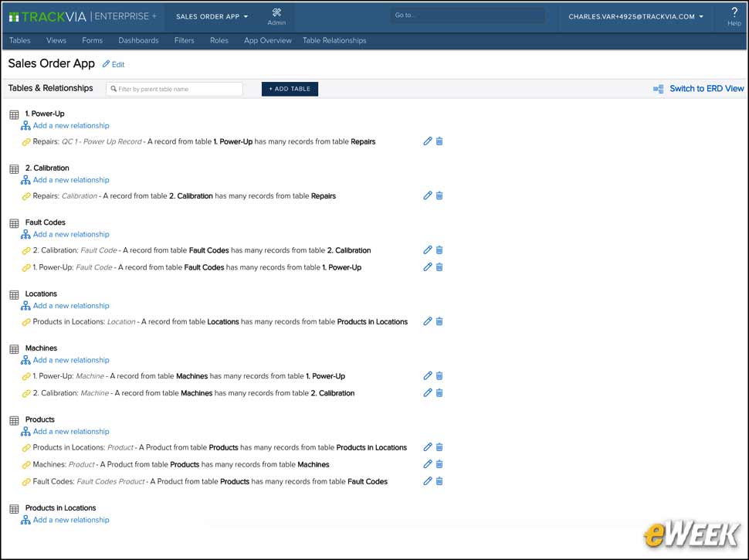Viewport: 749px width, 560px height.
Task: Click the Add Table button
Action: point(290,89)
